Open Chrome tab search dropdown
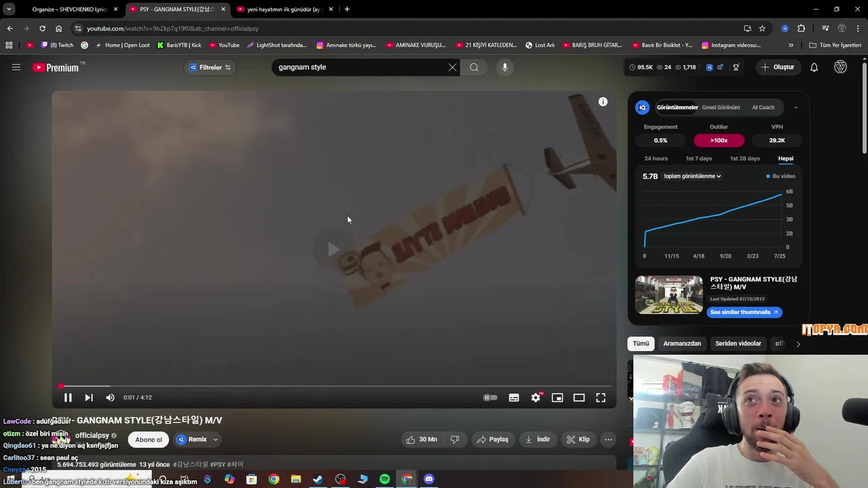The height and width of the screenshot is (488, 868). tap(9, 9)
